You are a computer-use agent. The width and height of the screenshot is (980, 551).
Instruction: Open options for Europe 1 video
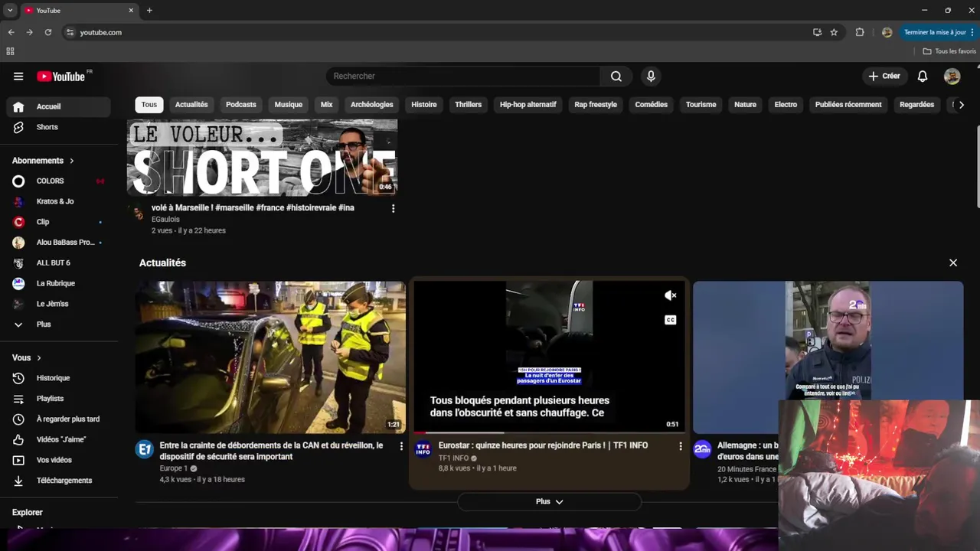click(x=401, y=446)
